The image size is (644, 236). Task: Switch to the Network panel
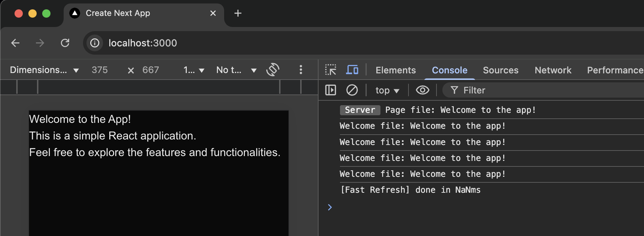tap(553, 70)
